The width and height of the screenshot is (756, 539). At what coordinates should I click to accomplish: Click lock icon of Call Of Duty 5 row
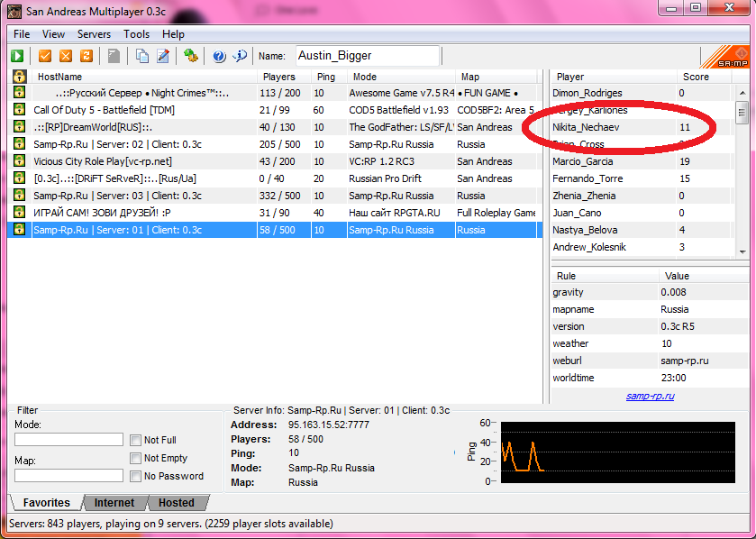click(19, 110)
